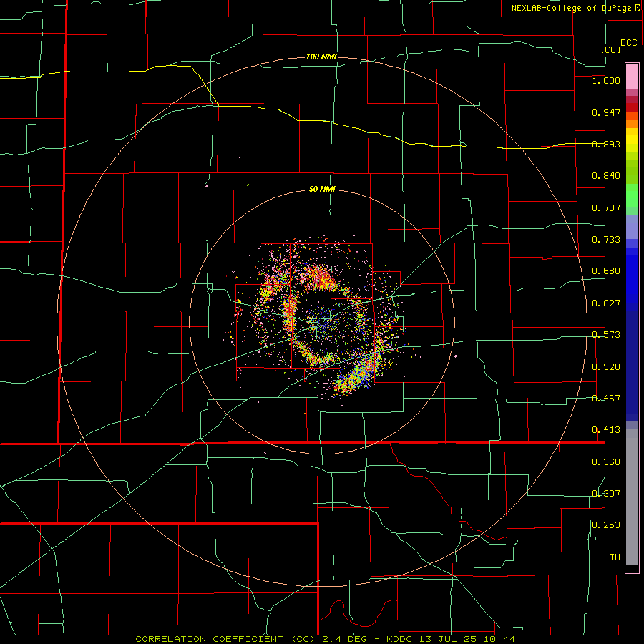Select the red segment of the color bar
The image size is (644, 644).
coord(632,107)
